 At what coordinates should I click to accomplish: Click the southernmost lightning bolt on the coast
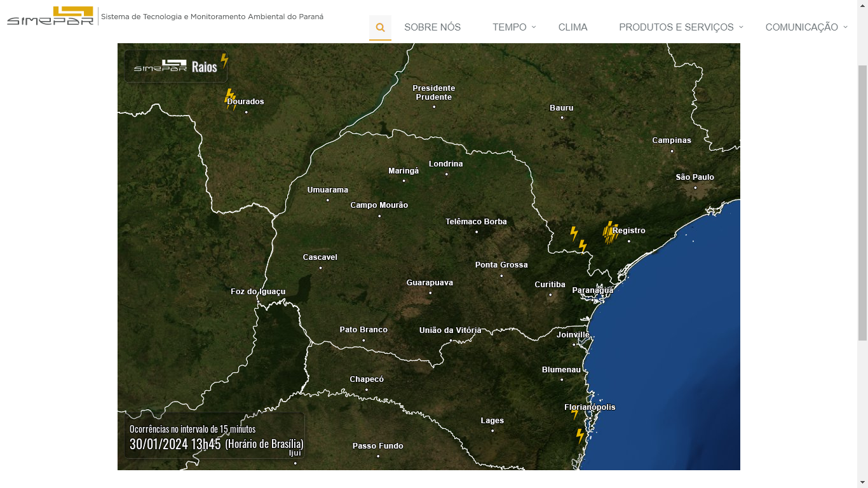point(580,435)
